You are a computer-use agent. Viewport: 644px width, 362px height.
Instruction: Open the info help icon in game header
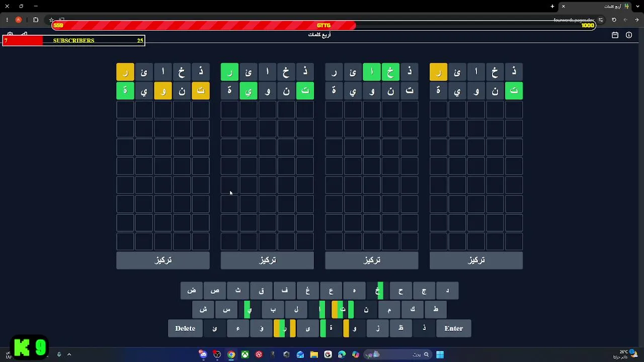point(629,35)
